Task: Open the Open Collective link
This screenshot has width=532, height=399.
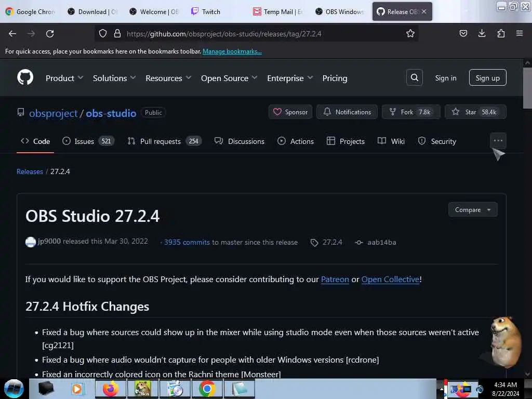Action: [x=391, y=279]
